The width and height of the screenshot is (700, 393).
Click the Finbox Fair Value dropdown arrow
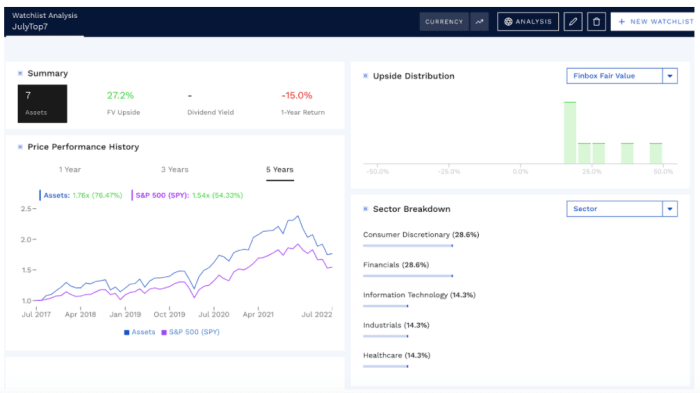[x=670, y=76]
